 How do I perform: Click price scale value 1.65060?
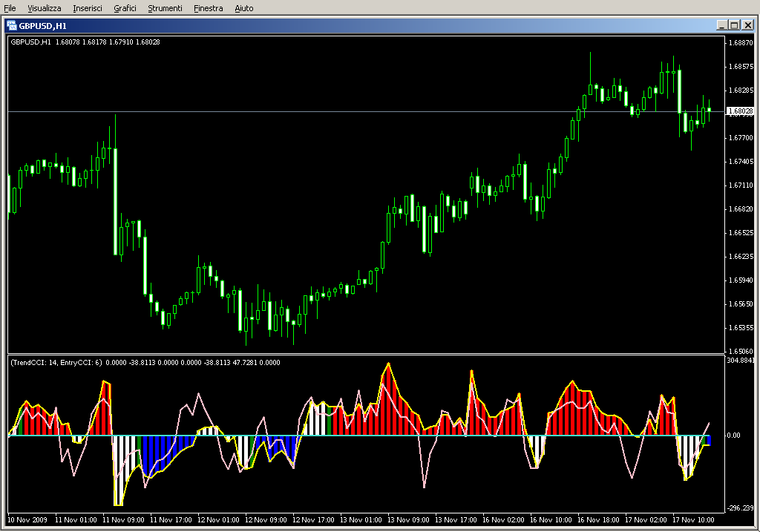[x=741, y=351]
